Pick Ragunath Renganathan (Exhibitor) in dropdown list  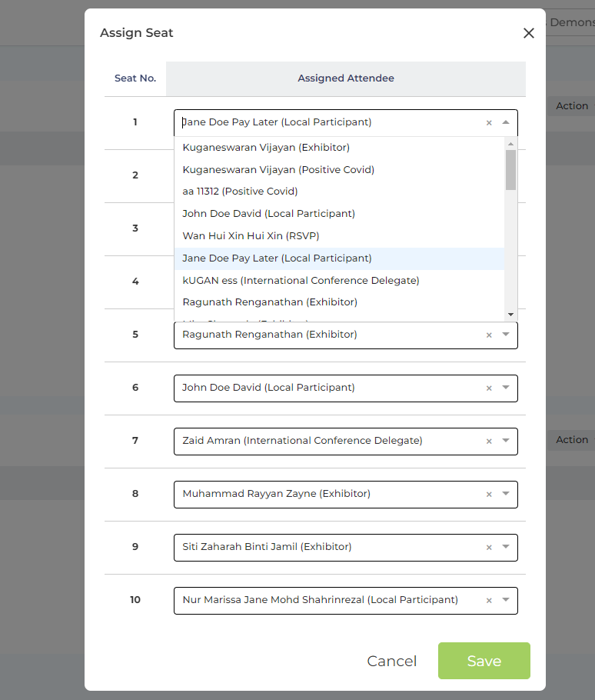tap(339, 302)
